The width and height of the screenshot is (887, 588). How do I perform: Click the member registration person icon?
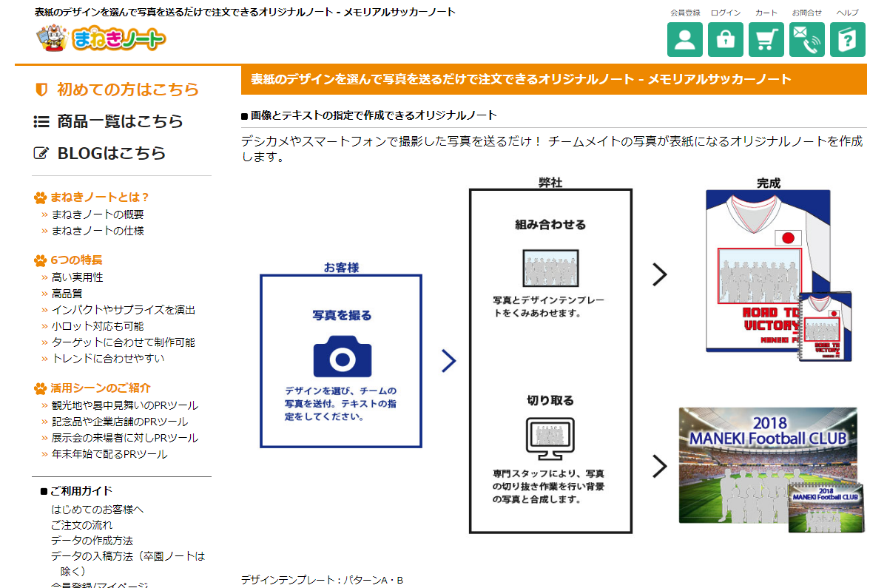[x=684, y=40]
